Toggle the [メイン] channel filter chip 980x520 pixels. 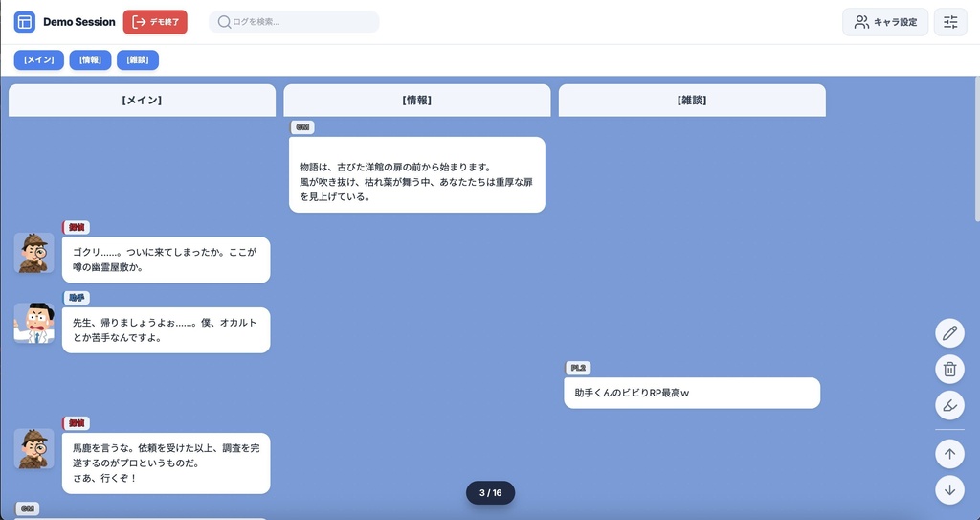pyautogui.click(x=38, y=60)
